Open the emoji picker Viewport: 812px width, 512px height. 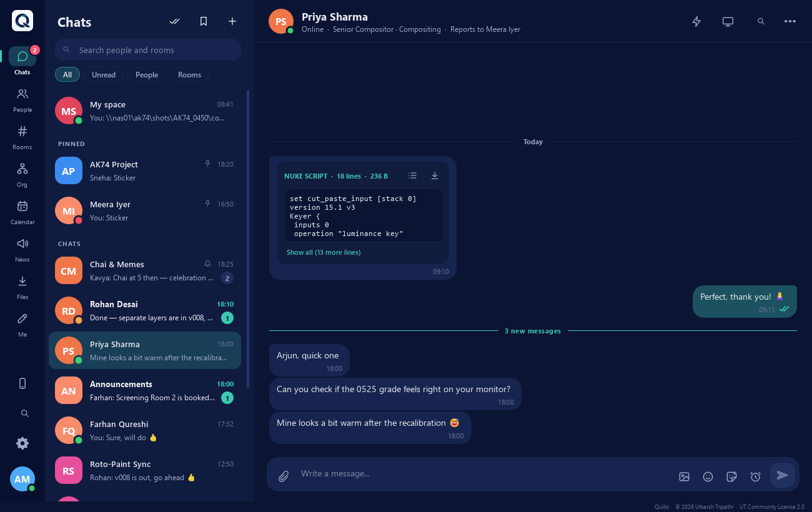click(x=708, y=476)
